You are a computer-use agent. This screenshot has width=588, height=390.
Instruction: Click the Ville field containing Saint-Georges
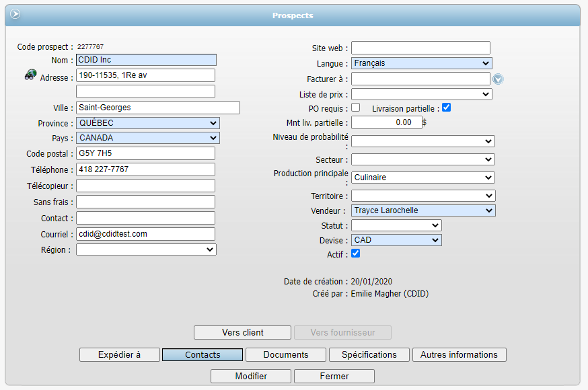click(158, 108)
